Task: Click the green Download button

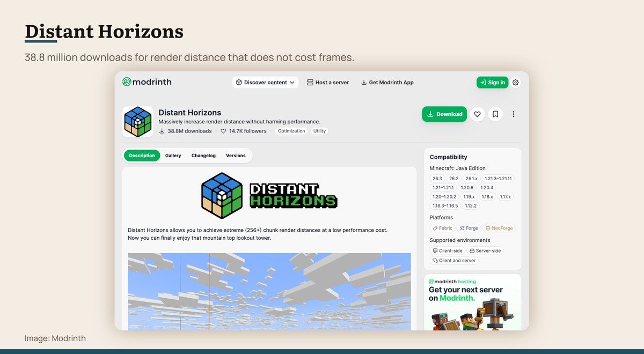Action: coord(444,114)
